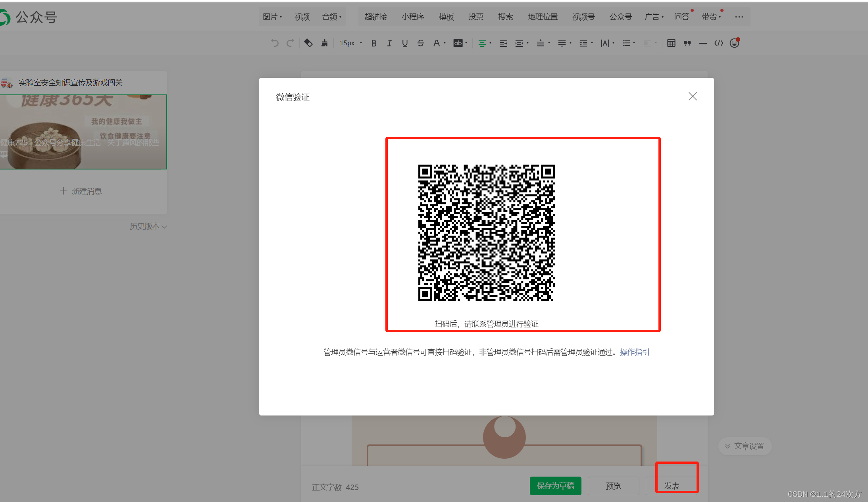Open the 图片 menu
The height and width of the screenshot is (502, 868).
[272, 17]
